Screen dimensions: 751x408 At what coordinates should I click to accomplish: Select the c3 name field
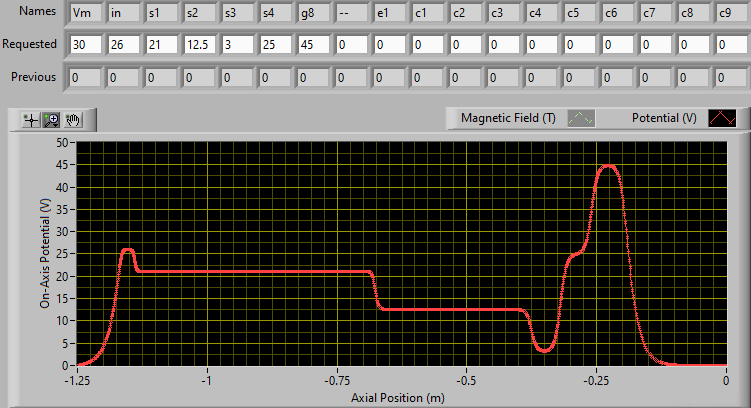point(504,13)
